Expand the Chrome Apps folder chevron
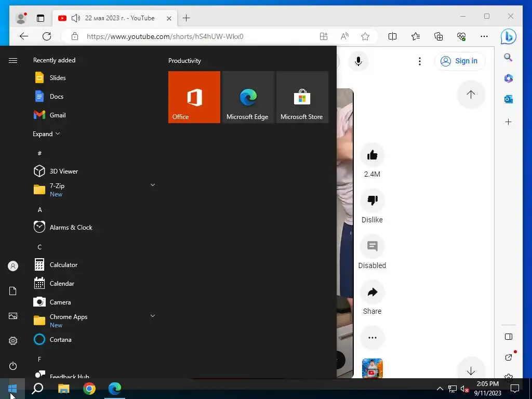 click(153, 316)
